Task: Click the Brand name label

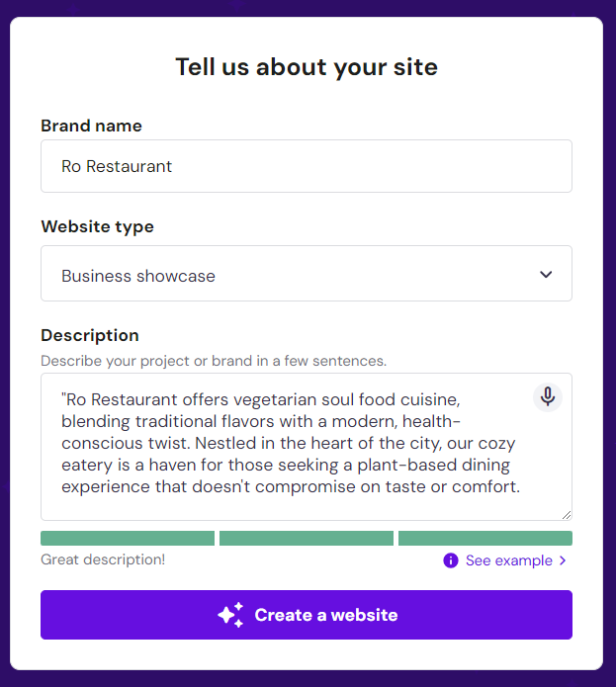Action: pos(91,126)
